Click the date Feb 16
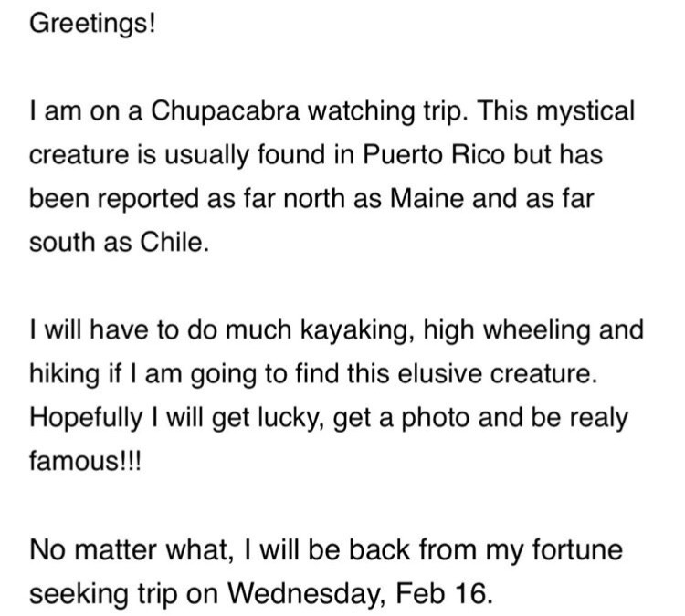Viewport: 685px width, 616px height. pyautogui.click(x=444, y=594)
